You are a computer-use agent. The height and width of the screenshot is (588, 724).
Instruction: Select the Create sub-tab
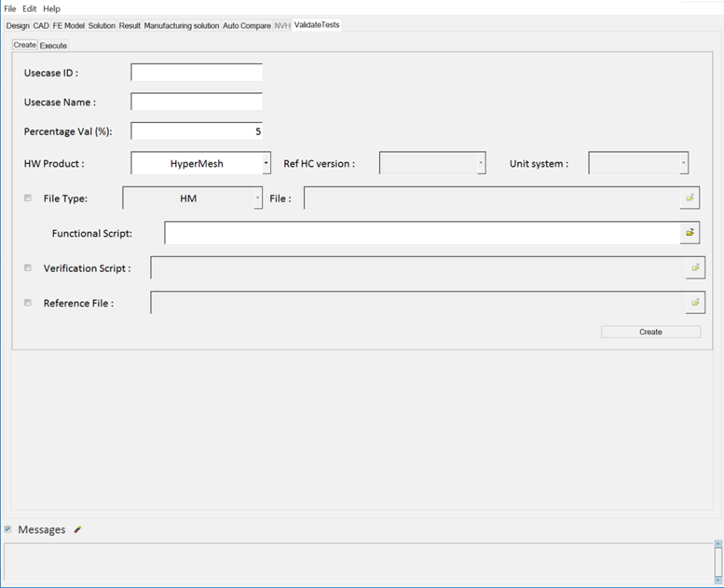pos(25,45)
